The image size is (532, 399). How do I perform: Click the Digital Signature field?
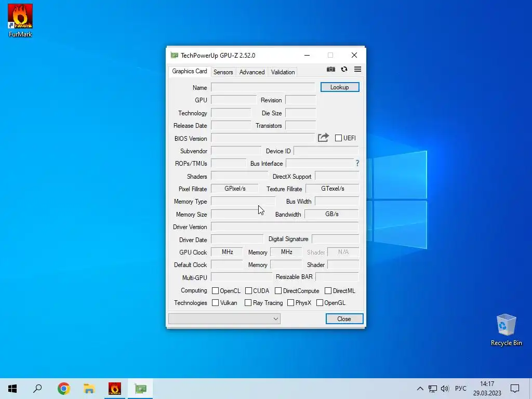pos(335,239)
